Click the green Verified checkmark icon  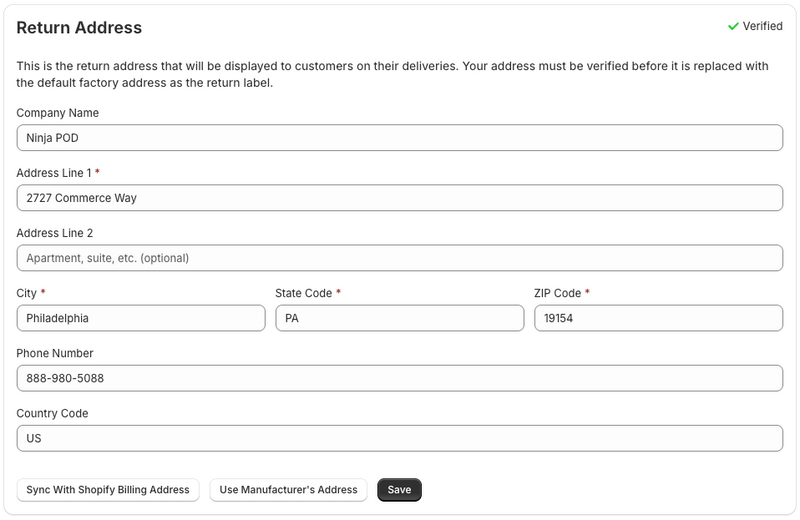coord(733,27)
